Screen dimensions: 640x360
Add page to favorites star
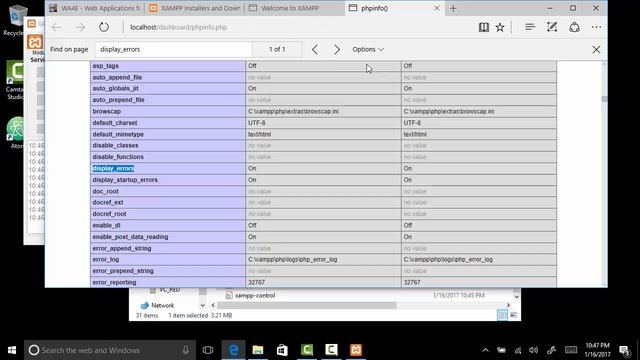pyautogui.click(x=500, y=27)
